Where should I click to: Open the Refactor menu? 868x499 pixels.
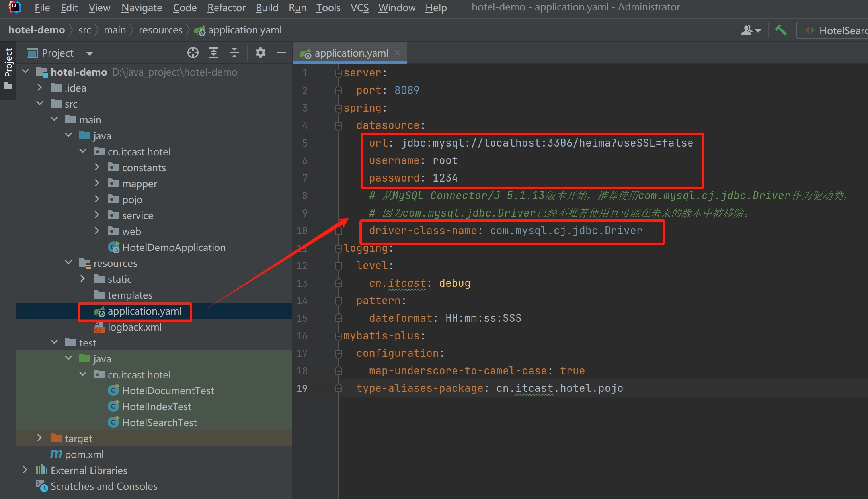coord(226,8)
